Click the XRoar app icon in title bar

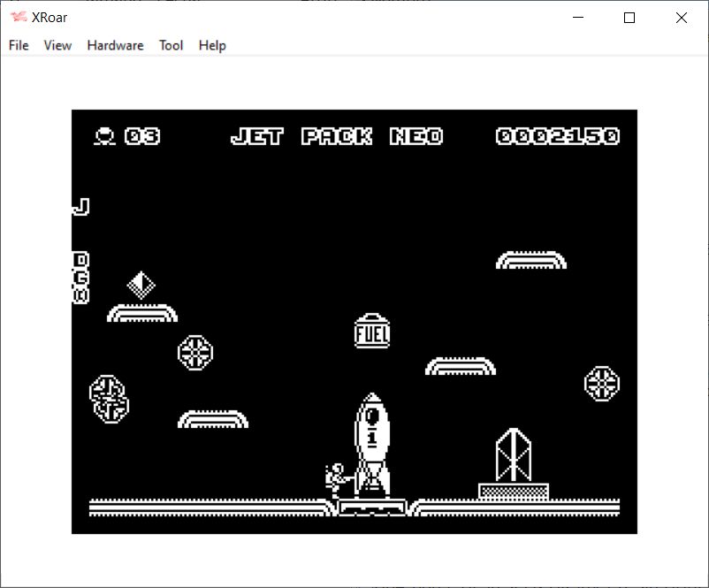[x=18, y=18]
